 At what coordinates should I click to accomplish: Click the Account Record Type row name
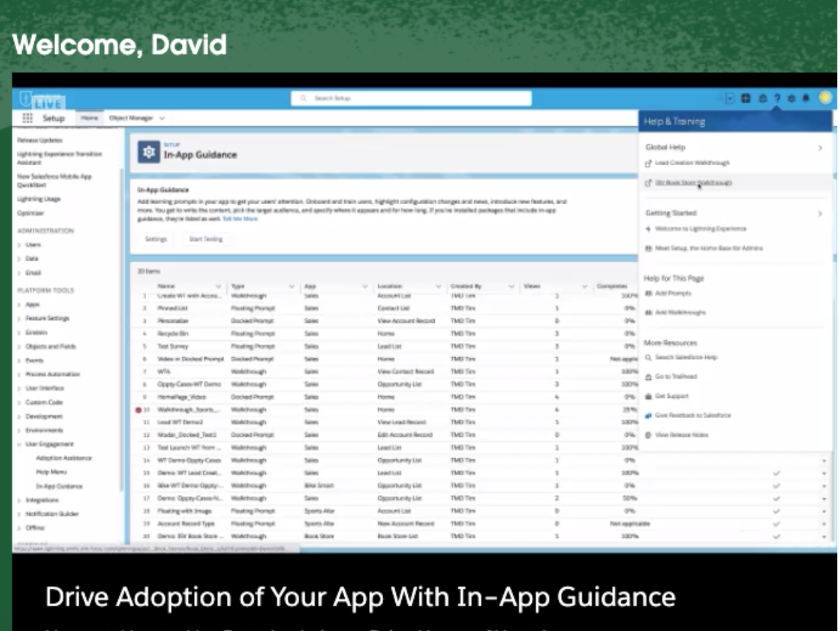(x=186, y=524)
